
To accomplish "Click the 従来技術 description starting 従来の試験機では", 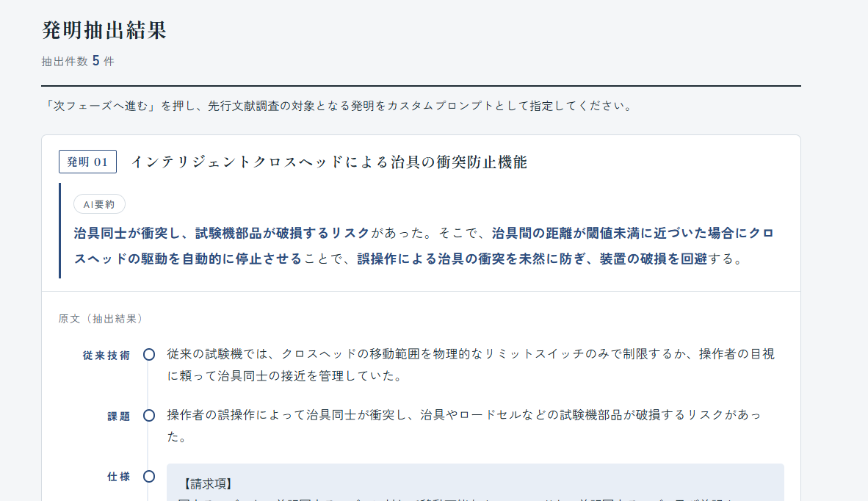I will point(471,365).
